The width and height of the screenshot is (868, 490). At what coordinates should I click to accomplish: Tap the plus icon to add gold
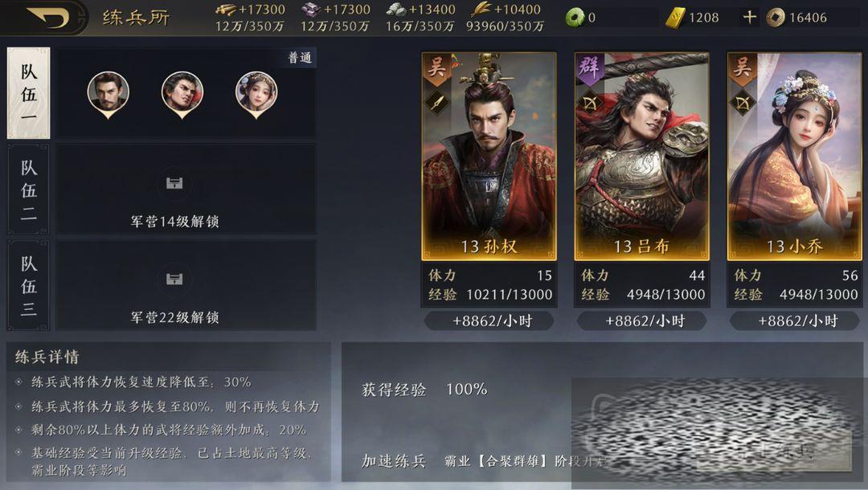(x=749, y=17)
